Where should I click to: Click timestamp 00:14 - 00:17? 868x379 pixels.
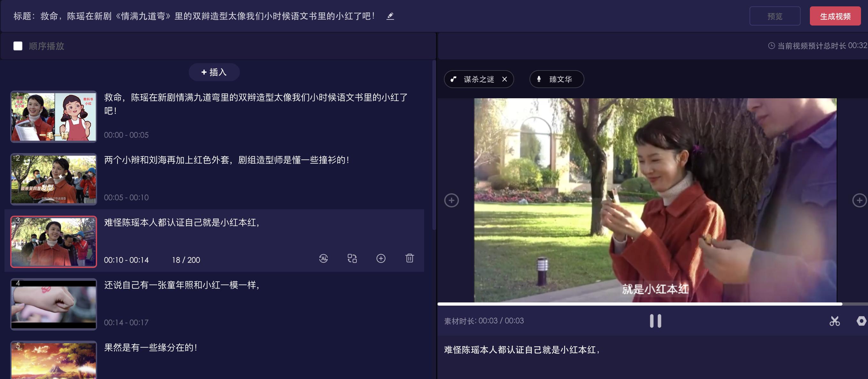[126, 323]
